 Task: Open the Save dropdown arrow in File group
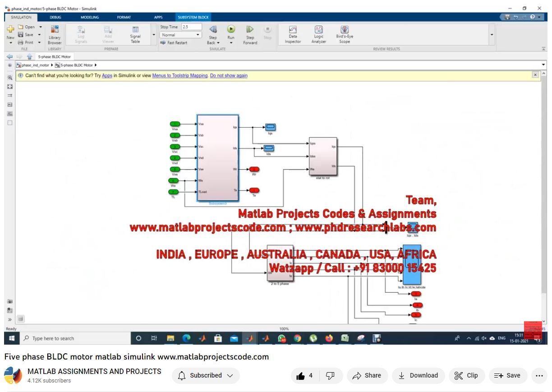[39, 35]
